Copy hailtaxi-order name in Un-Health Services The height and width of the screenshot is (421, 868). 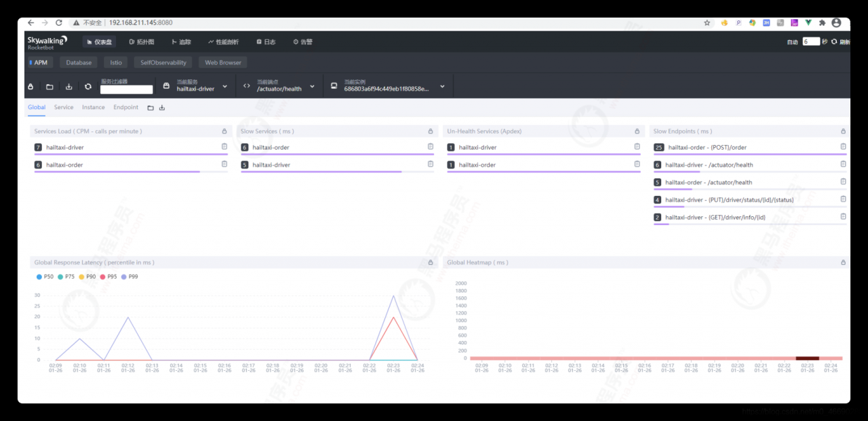tap(637, 164)
